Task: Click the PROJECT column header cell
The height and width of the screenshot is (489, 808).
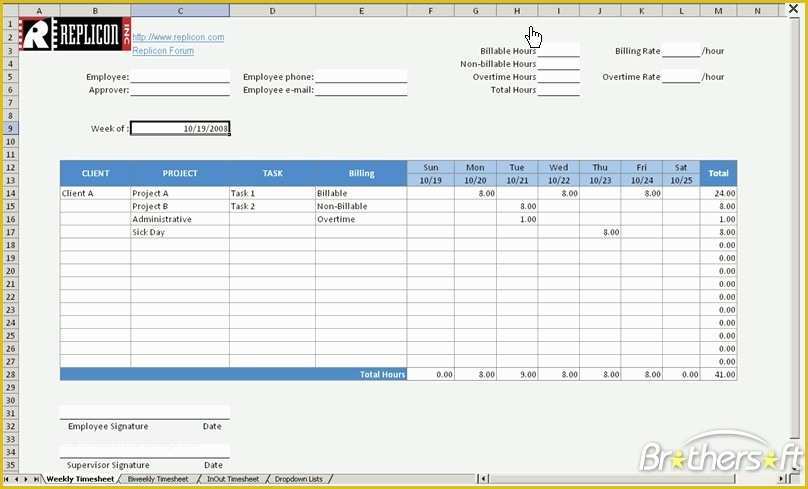Action: (180, 174)
